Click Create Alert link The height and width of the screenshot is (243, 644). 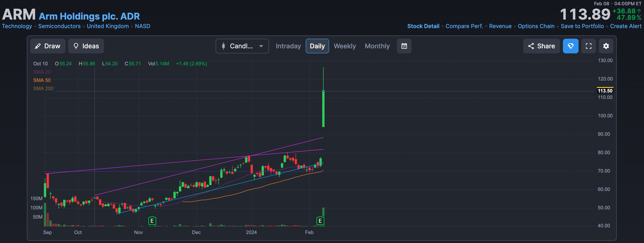625,26
